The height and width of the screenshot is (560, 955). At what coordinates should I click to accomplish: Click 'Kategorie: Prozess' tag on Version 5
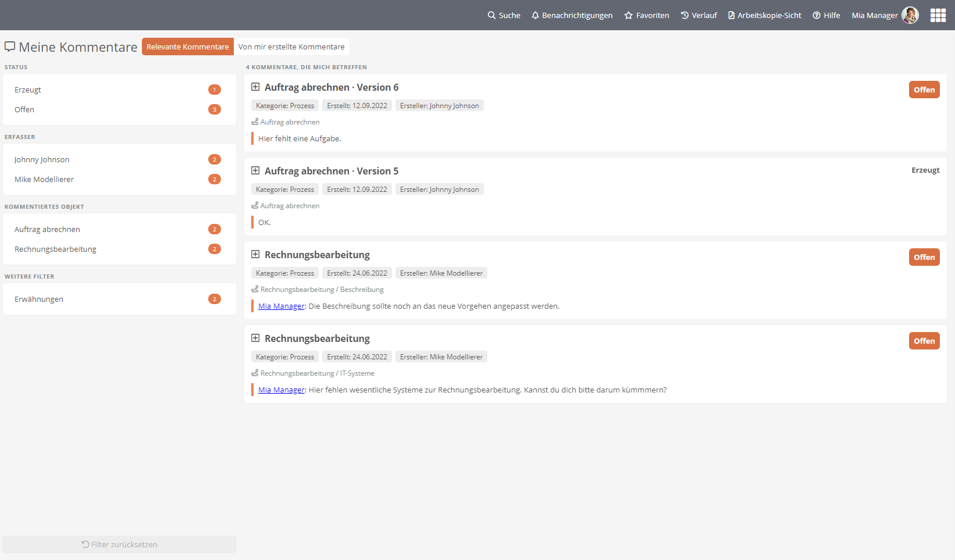[285, 190]
